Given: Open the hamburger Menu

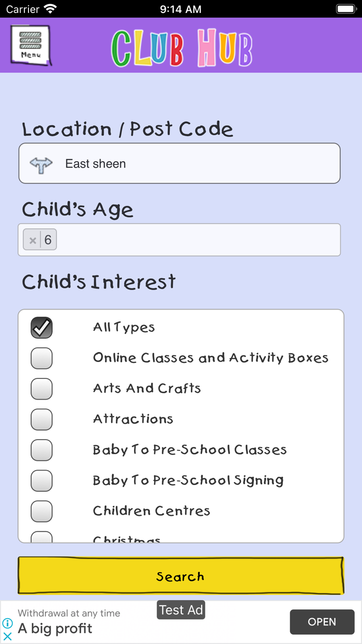Looking at the screenshot, I should tap(30, 45).
